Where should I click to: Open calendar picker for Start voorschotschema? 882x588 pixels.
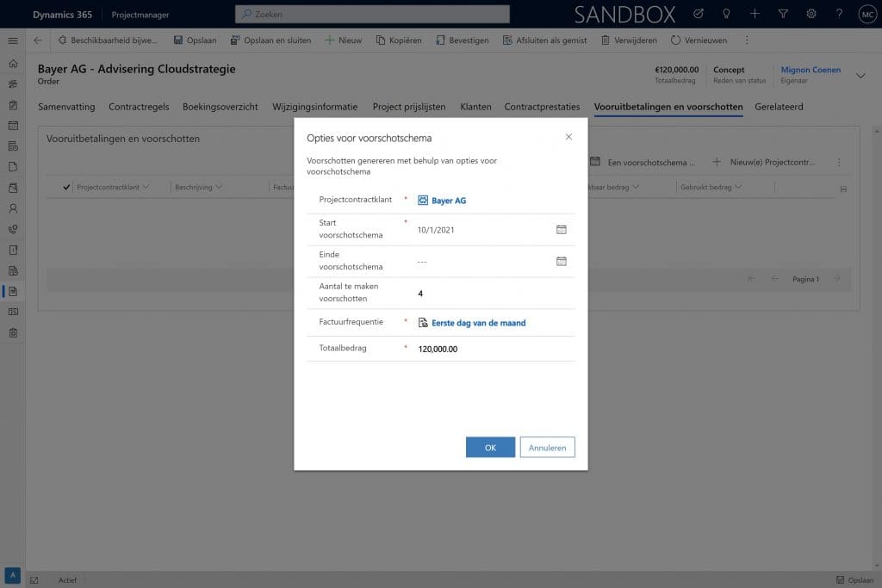(562, 230)
